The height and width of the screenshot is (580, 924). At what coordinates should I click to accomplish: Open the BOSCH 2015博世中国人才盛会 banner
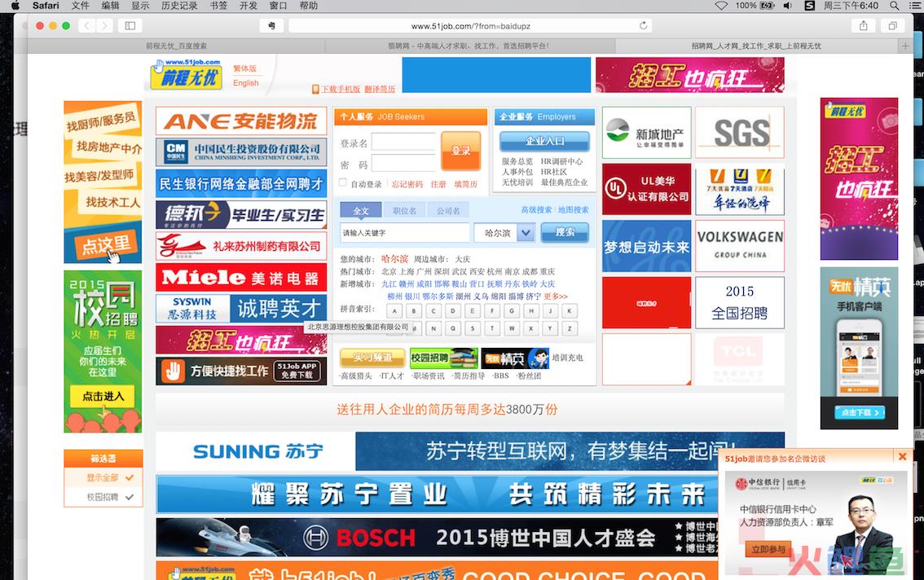click(437, 537)
